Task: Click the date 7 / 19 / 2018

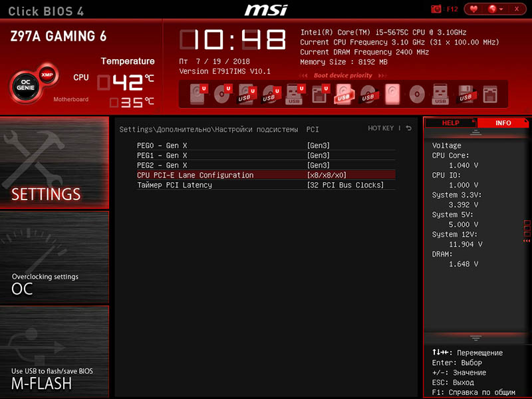Action: 223,61
